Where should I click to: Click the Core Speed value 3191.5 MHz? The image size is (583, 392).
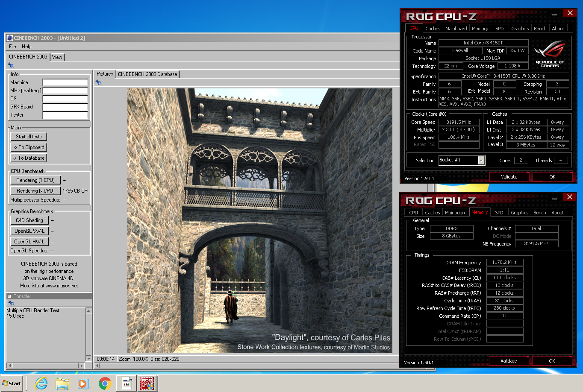point(459,122)
